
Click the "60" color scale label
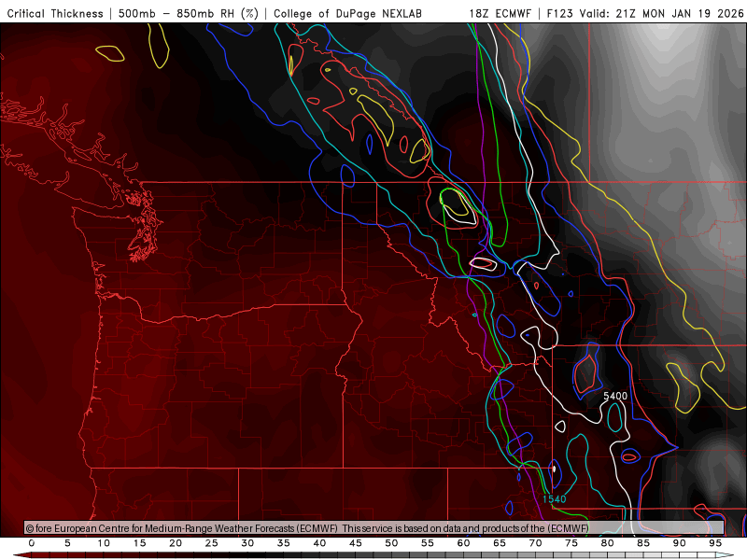pos(463,543)
